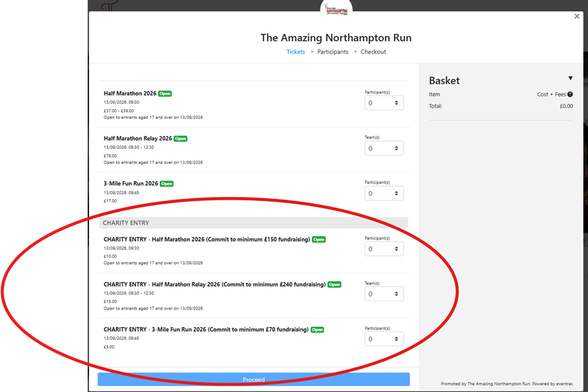Close the ticket selection dialog

(x=576, y=16)
